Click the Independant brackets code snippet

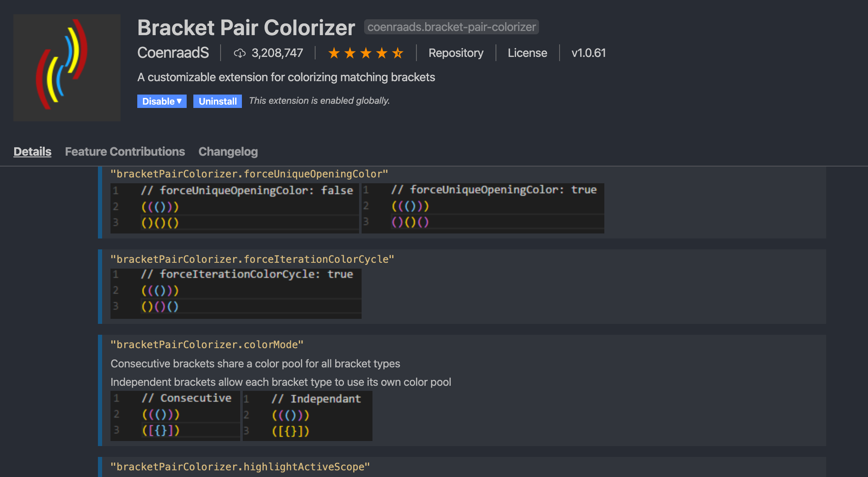307,415
